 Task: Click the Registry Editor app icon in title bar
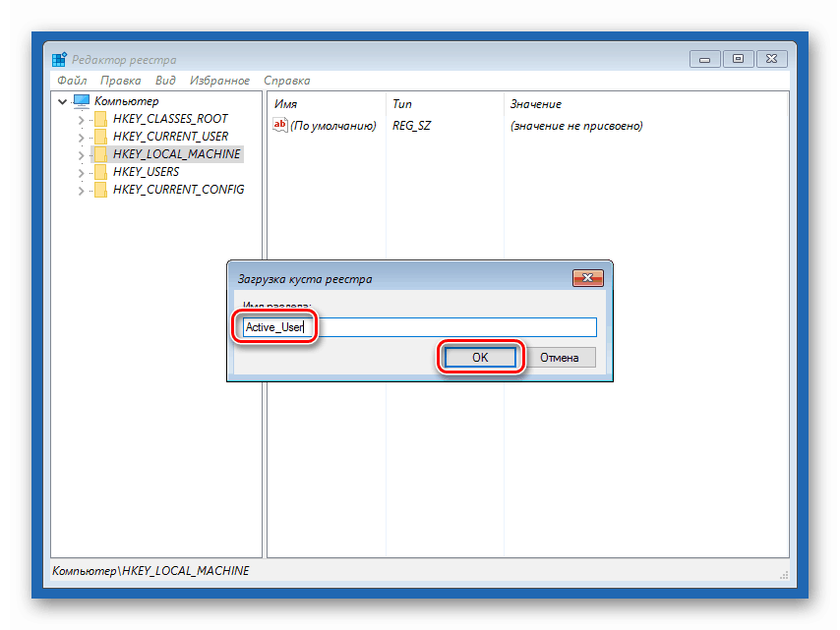[x=59, y=59]
